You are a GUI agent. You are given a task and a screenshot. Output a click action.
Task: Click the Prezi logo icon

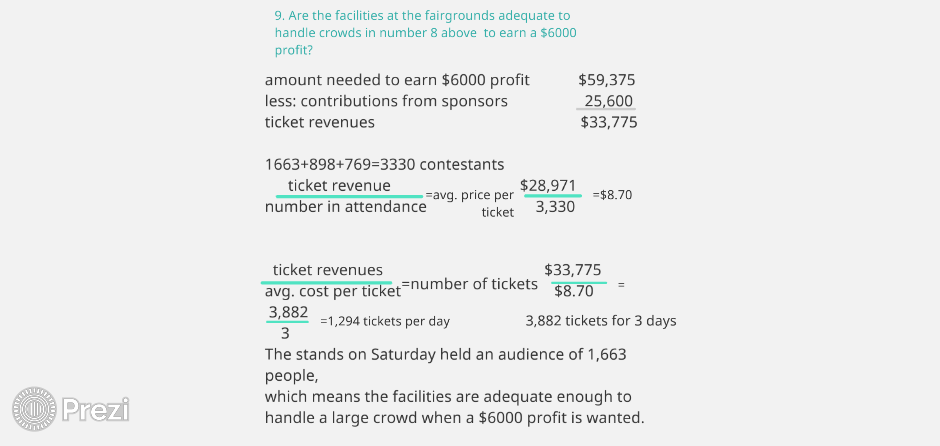pyautogui.click(x=34, y=409)
